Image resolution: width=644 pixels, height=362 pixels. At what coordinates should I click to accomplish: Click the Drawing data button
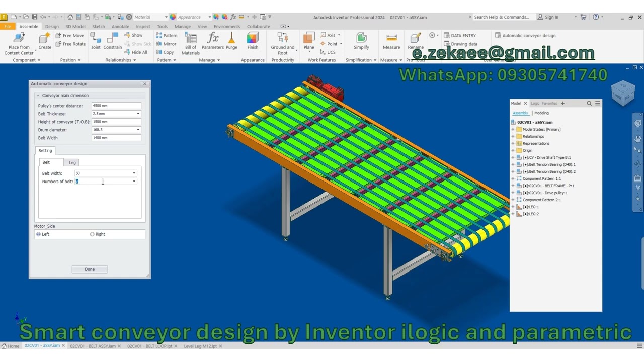click(460, 44)
